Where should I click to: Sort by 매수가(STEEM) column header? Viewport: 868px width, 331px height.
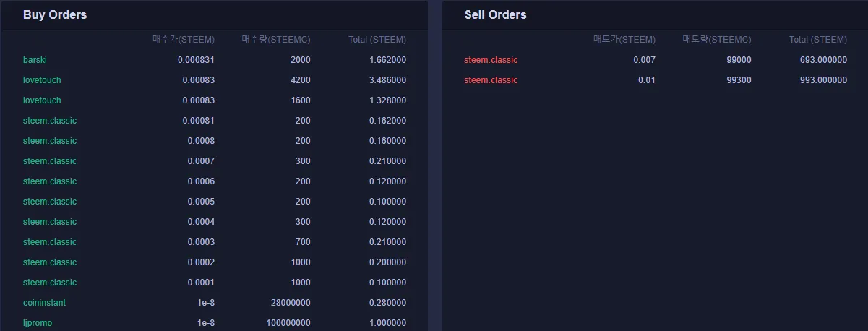tap(184, 40)
